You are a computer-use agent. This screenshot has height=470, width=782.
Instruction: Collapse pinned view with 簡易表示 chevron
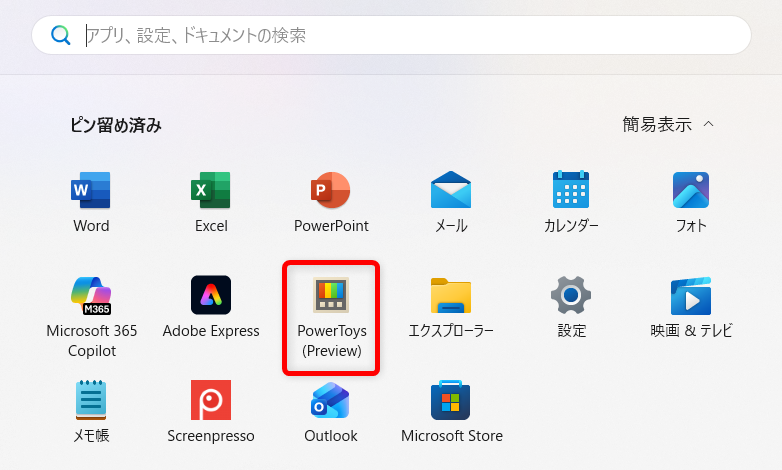[x=708, y=124]
